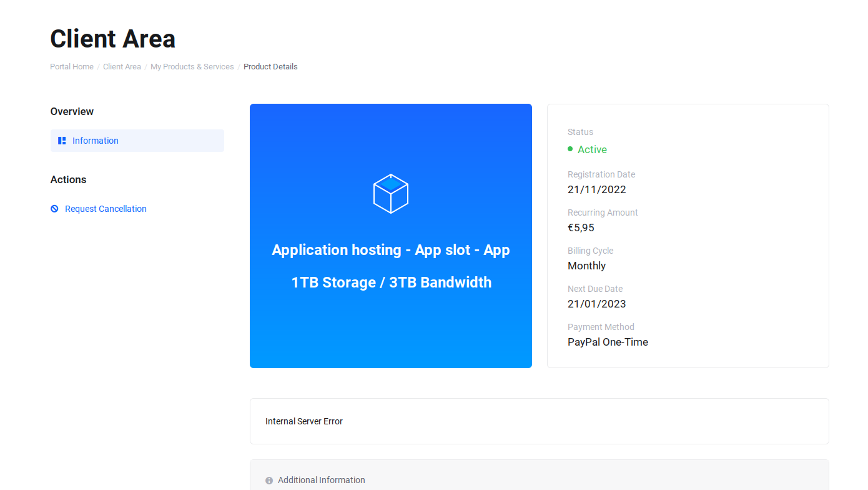Click the cube product icon

pyautogui.click(x=391, y=194)
